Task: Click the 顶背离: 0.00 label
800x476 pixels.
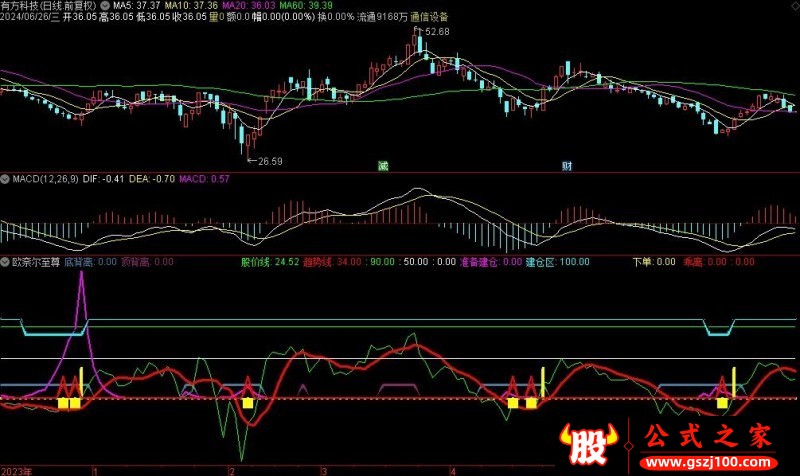Action: click(147, 262)
